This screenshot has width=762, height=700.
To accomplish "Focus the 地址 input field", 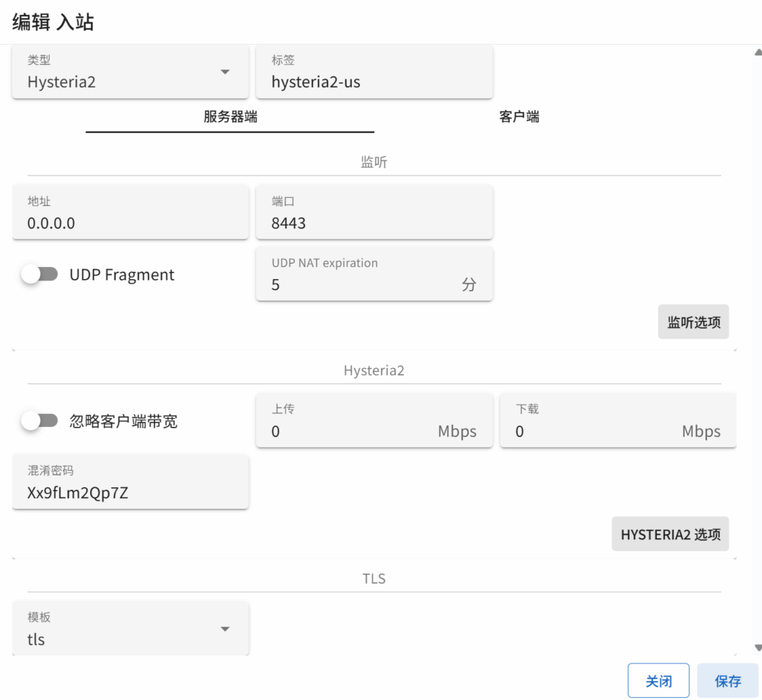I will tap(130, 223).
